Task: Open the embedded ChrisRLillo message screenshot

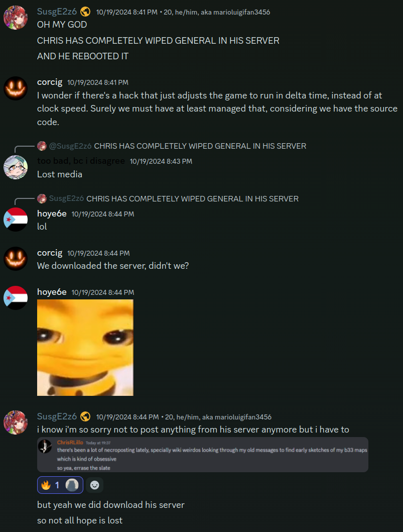Action: pos(203,455)
